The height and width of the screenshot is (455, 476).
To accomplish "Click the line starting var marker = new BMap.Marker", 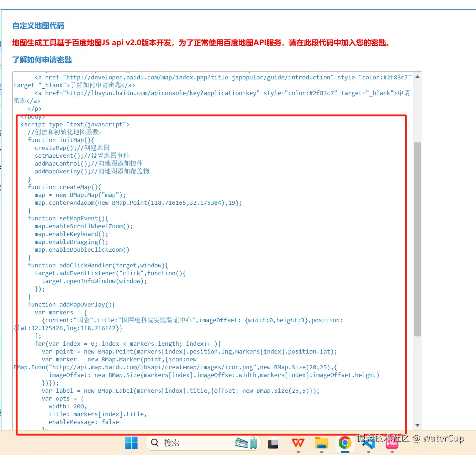I will [x=119, y=359].
